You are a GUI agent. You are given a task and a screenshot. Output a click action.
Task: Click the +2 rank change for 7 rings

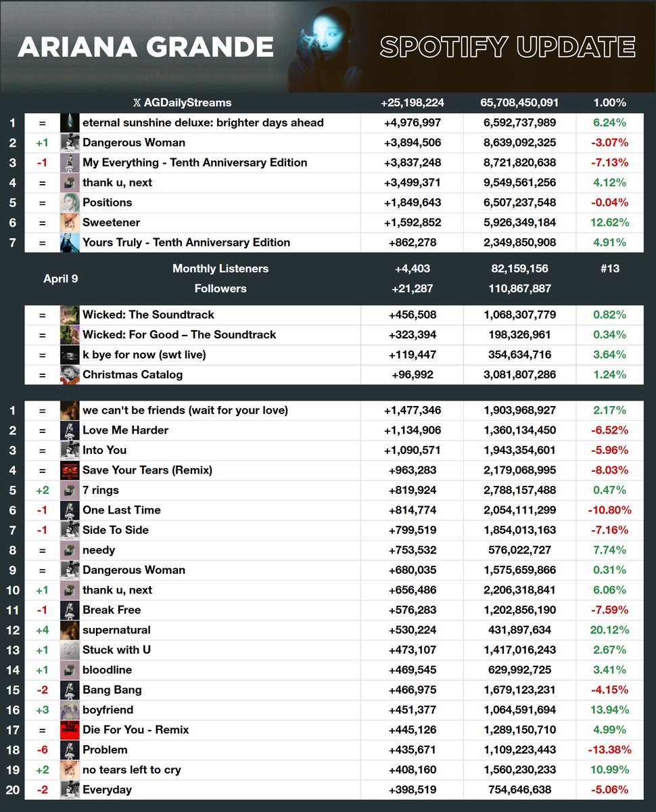click(x=42, y=490)
